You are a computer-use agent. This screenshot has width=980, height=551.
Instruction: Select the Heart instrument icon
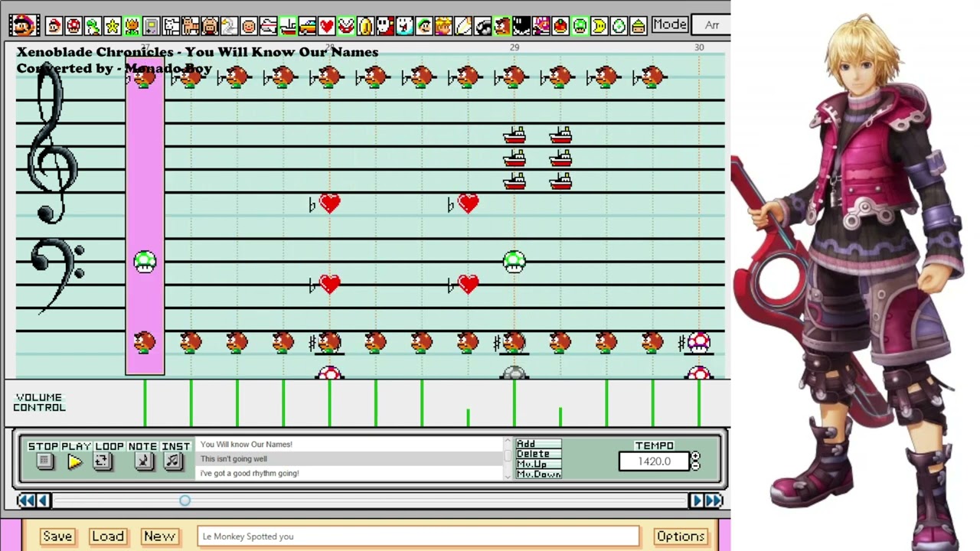(327, 26)
